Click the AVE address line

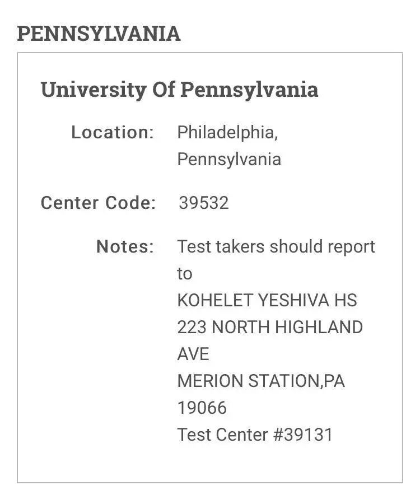coord(193,354)
